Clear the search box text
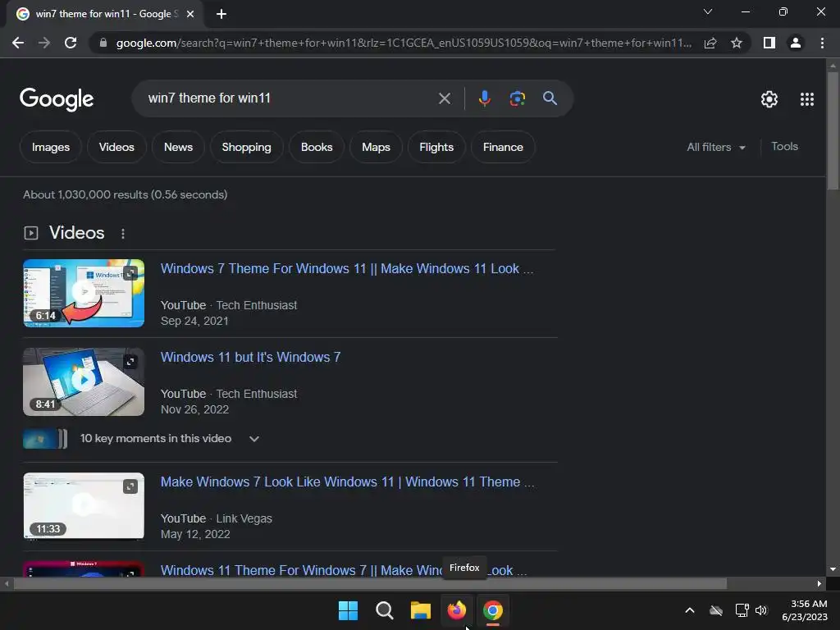Screen dimensions: 840x630 point(444,98)
